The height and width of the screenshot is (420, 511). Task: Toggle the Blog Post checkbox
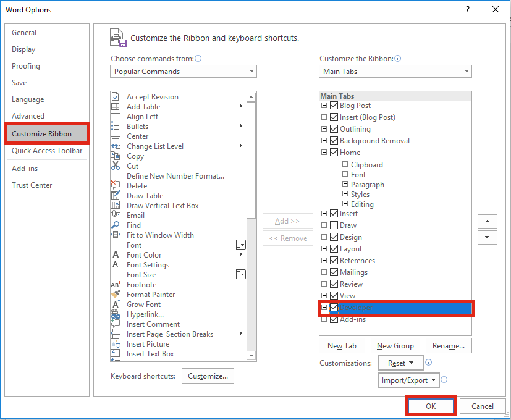coord(332,105)
